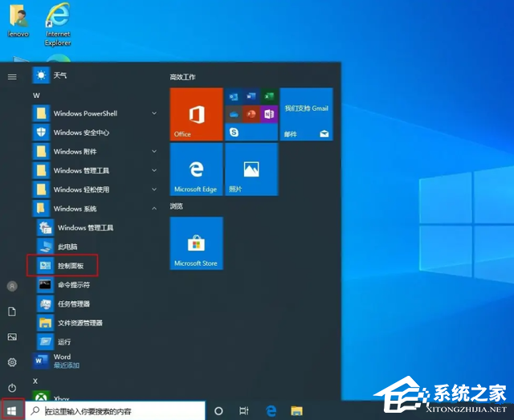Click the user account avatar icon
The width and height of the screenshot is (514, 420).
12,286
